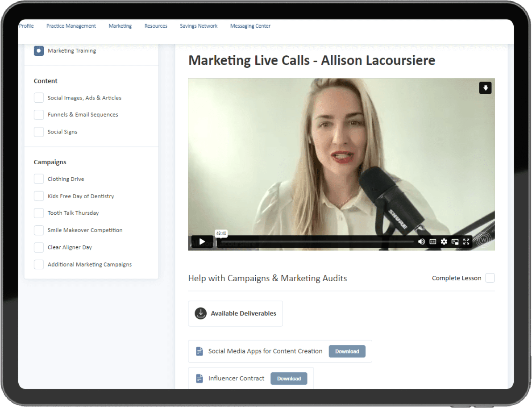Click the Available Deliverables button
The height and width of the screenshot is (408, 532).
(236, 314)
